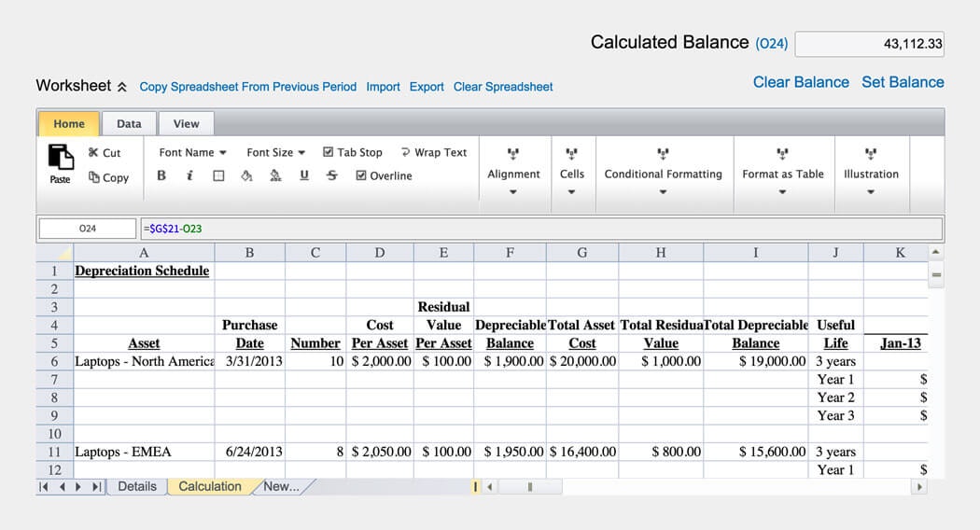Open the cell borders tool

[x=218, y=175]
